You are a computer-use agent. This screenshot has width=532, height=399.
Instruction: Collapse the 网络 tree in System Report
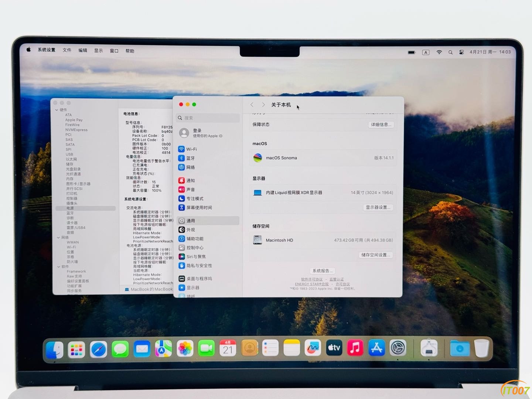coord(58,238)
